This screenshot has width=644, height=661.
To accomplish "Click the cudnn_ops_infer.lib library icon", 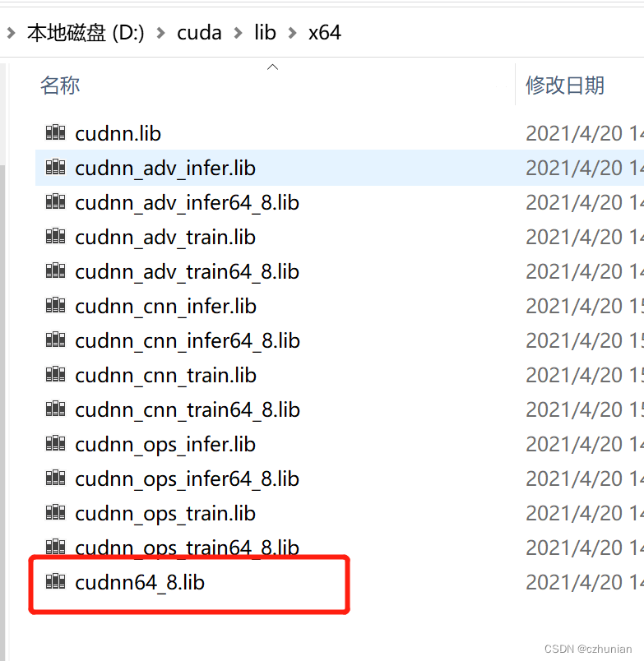I will 56,443.
